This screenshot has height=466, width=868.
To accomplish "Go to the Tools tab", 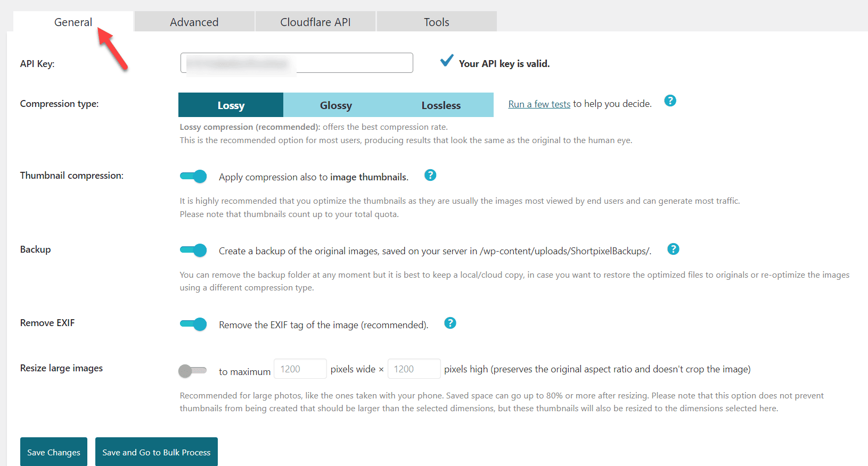I will (437, 22).
